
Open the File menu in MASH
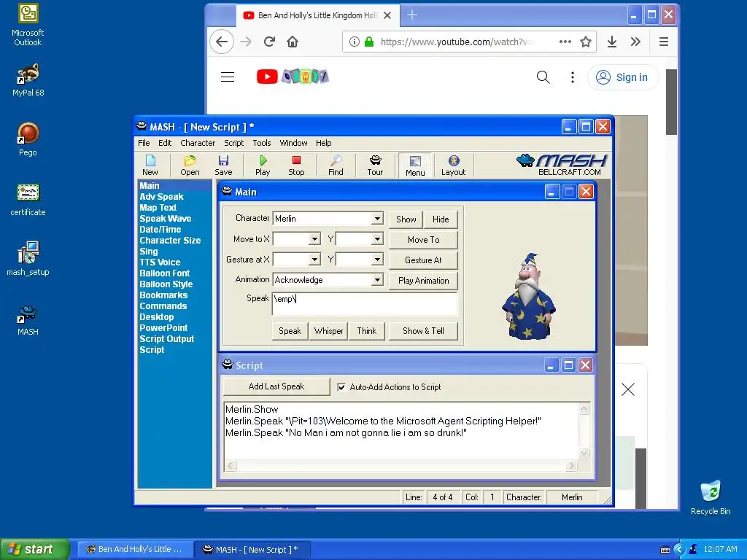pyautogui.click(x=144, y=143)
